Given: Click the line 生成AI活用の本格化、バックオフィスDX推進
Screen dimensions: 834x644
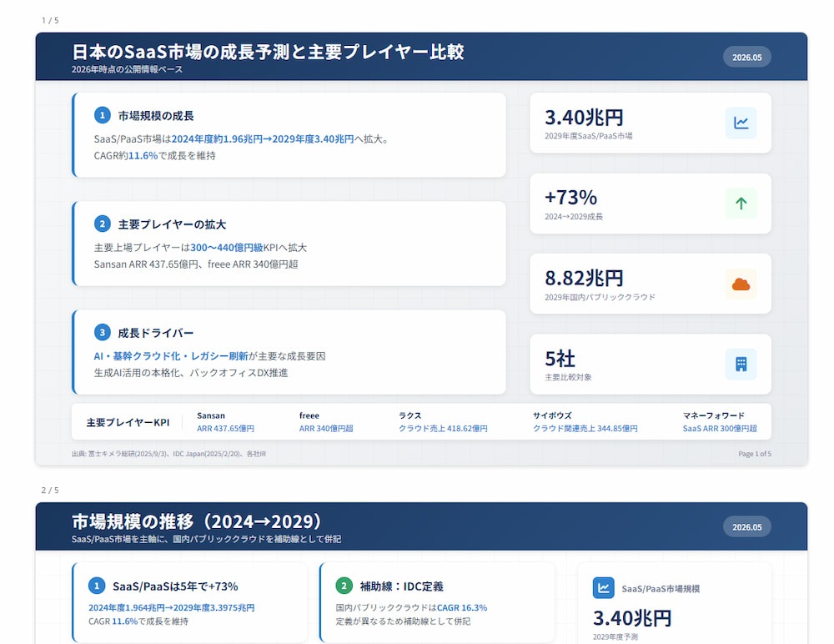Looking at the screenshot, I should click(x=191, y=373).
